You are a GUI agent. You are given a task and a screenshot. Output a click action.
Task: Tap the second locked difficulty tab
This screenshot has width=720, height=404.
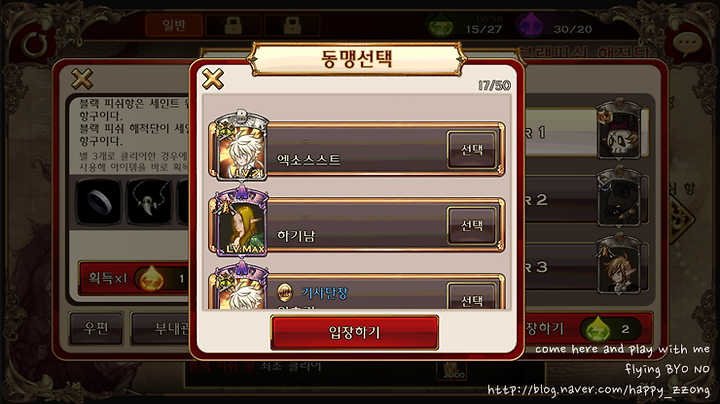292,25
